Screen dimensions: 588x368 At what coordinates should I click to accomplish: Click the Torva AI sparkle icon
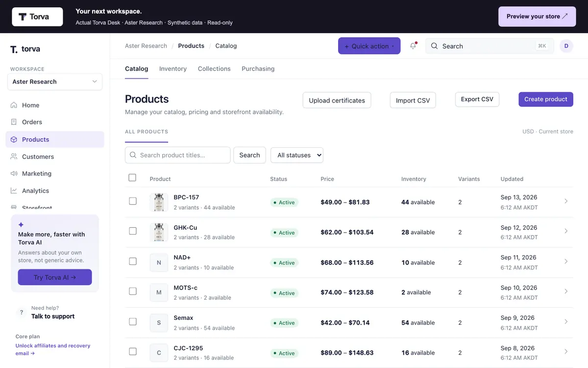21,225
